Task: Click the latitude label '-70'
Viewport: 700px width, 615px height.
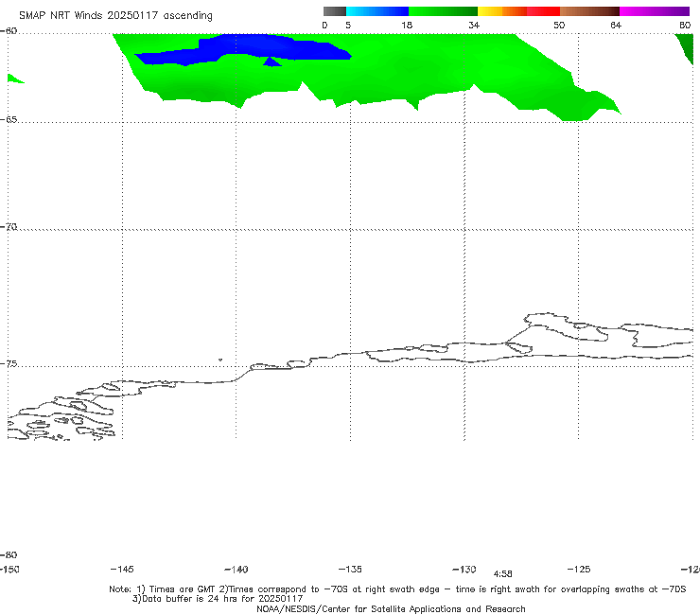Action: pyautogui.click(x=9, y=227)
